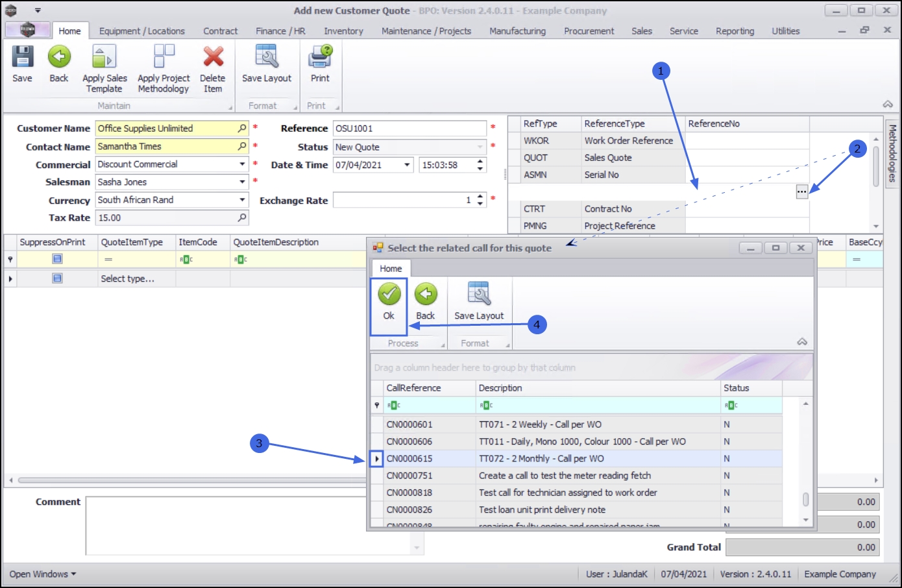Viewport: 902px width, 588px height.
Task: Click the ellipsis button in ReferenceNo cell
Action: (802, 191)
